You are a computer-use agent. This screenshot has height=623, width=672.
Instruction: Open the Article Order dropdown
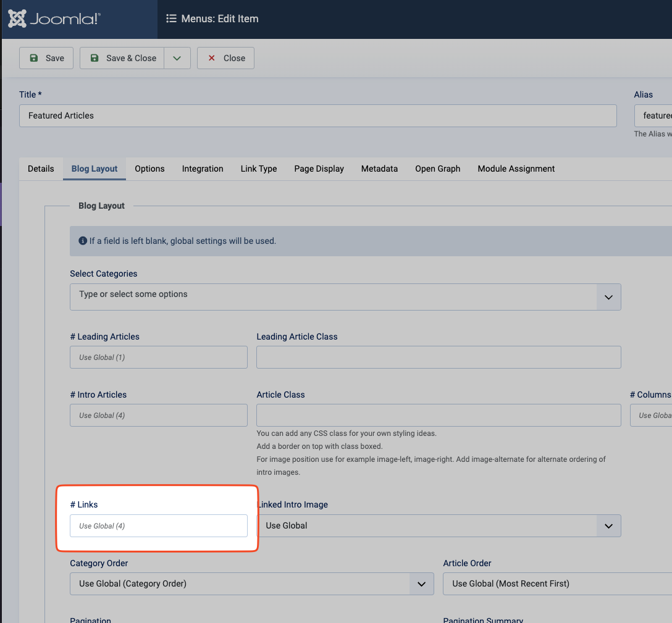click(x=556, y=583)
